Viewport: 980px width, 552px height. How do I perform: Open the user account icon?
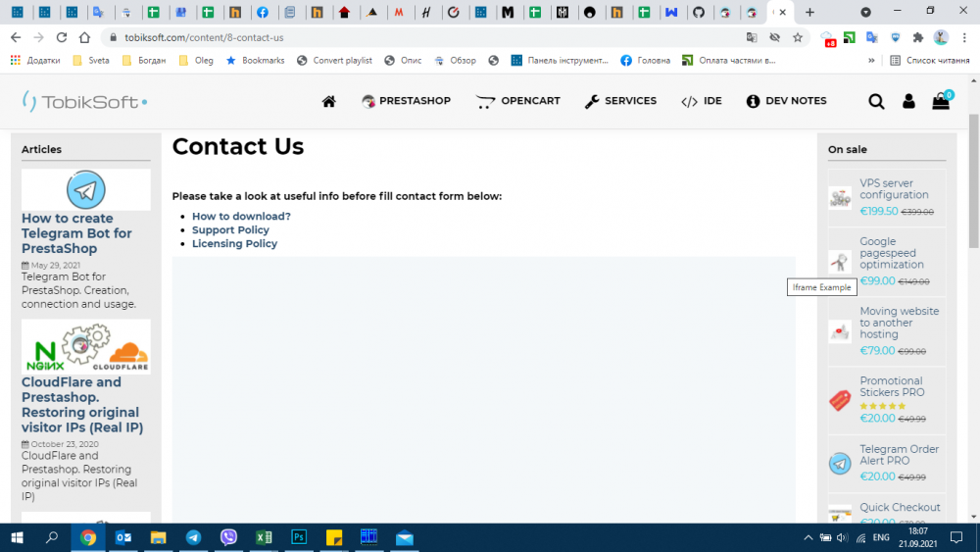coord(908,101)
